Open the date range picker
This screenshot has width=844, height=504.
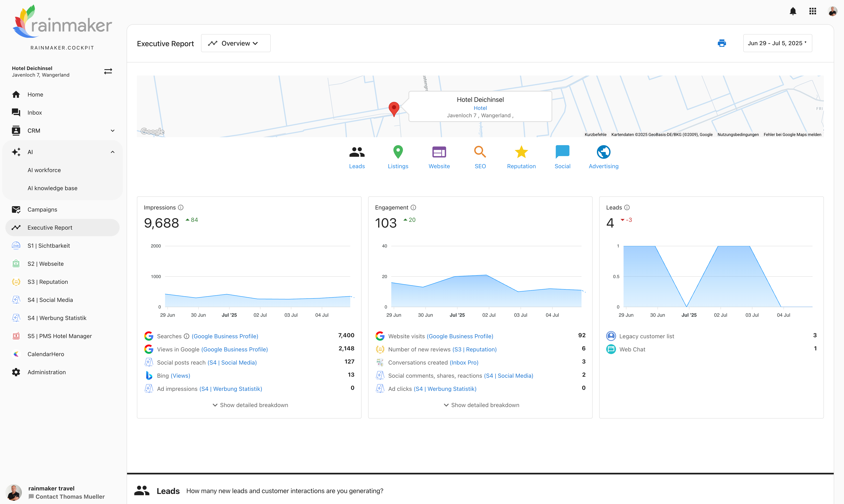(x=777, y=44)
